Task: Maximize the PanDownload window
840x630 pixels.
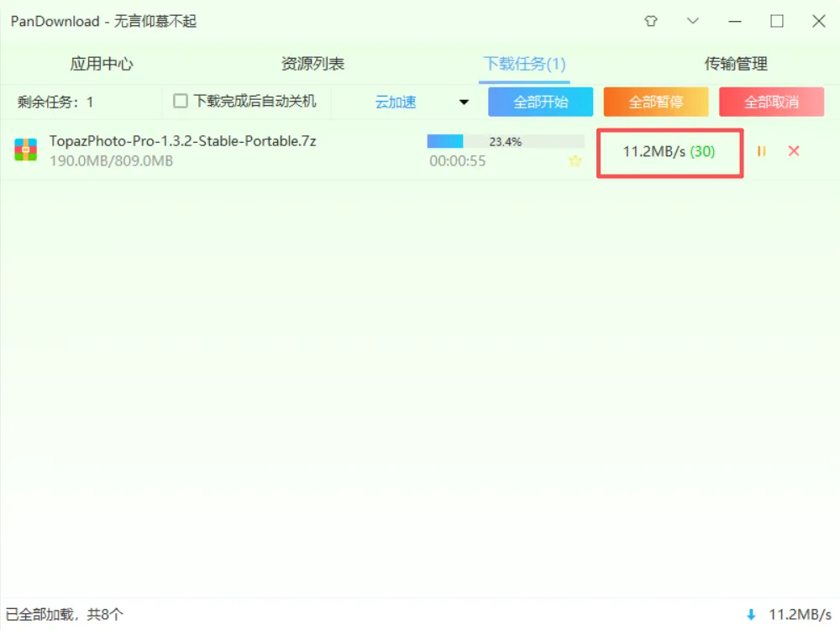Action: tap(777, 21)
